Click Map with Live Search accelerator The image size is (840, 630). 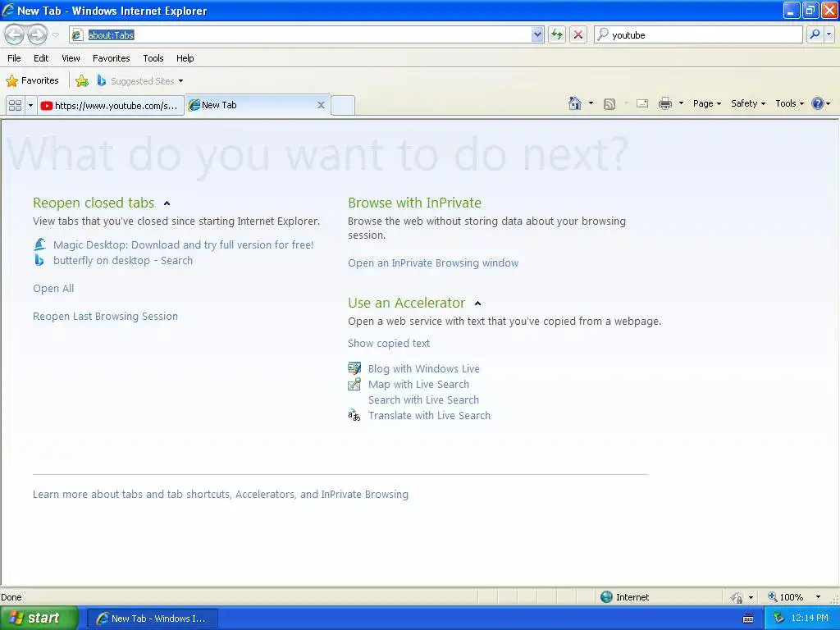[418, 384]
